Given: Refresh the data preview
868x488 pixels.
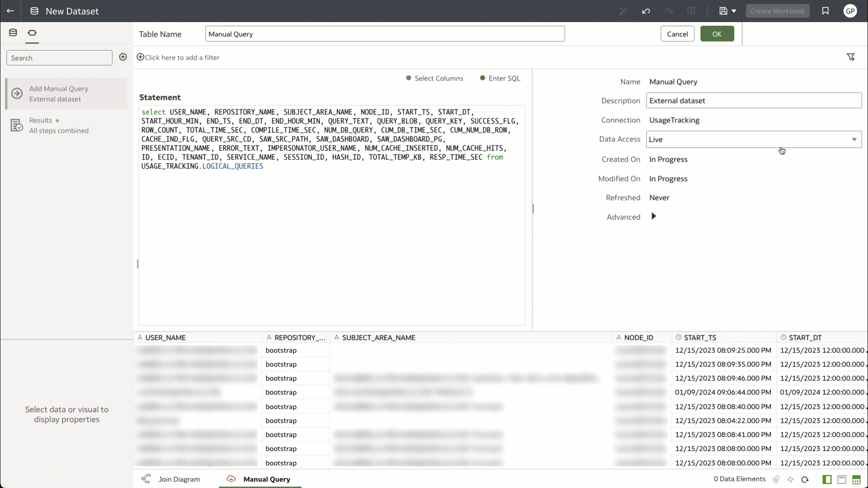Looking at the screenshot, I should tap(805, 480).
